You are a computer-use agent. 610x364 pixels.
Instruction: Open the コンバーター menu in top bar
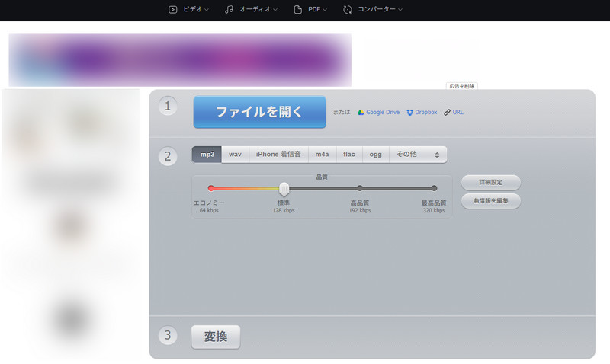[x=372, y=9]
